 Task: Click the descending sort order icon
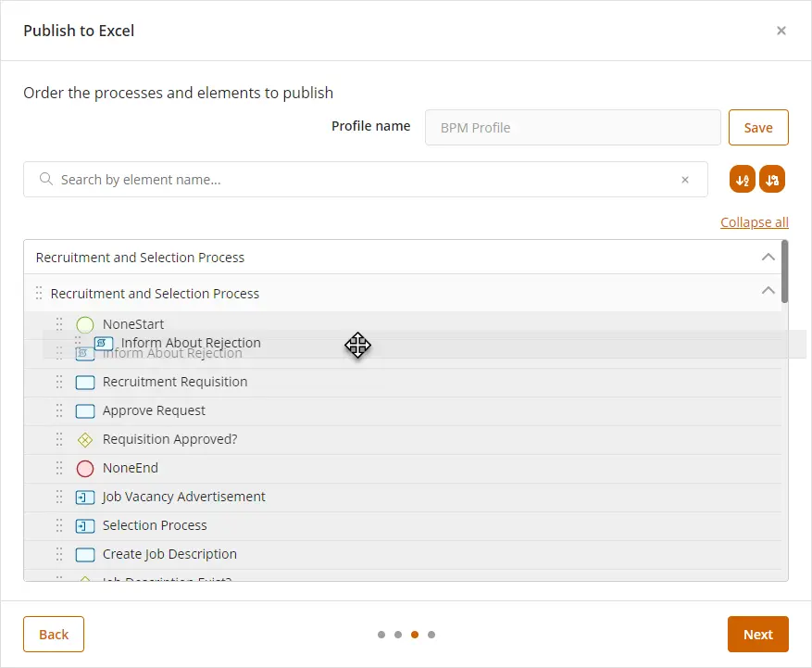point(772,180)
